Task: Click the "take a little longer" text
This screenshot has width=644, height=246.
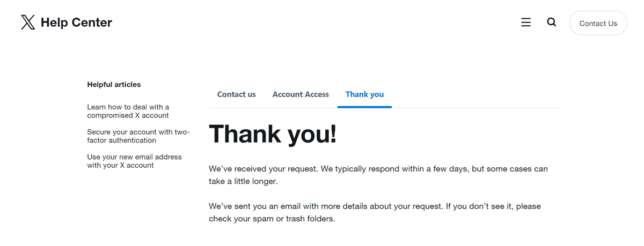Action: [x=243, y=182]
